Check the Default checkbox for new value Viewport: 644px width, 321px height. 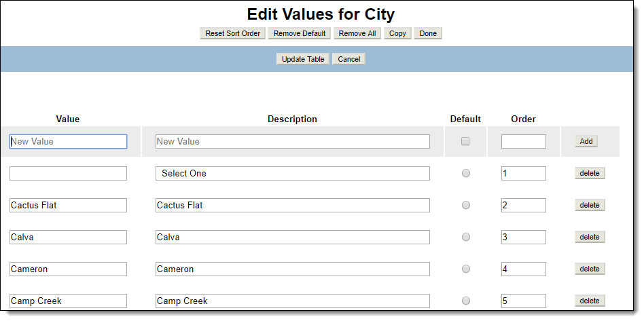point(465,141)
